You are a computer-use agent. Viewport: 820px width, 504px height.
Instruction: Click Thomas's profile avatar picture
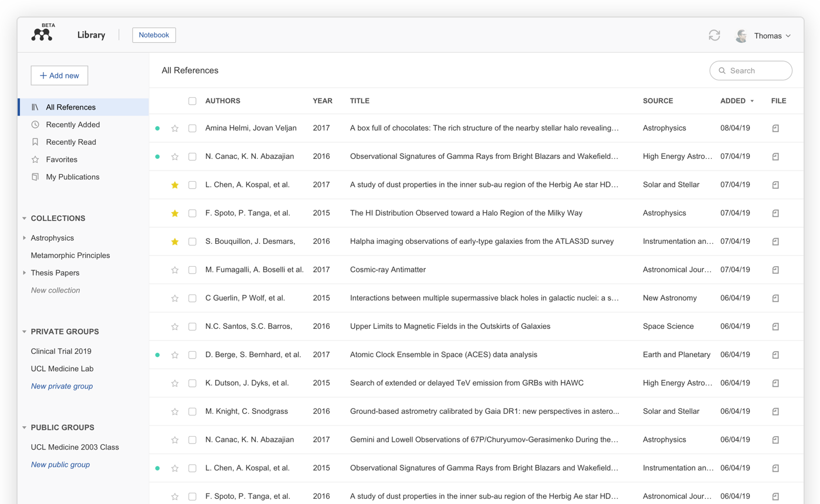(741, 36)
